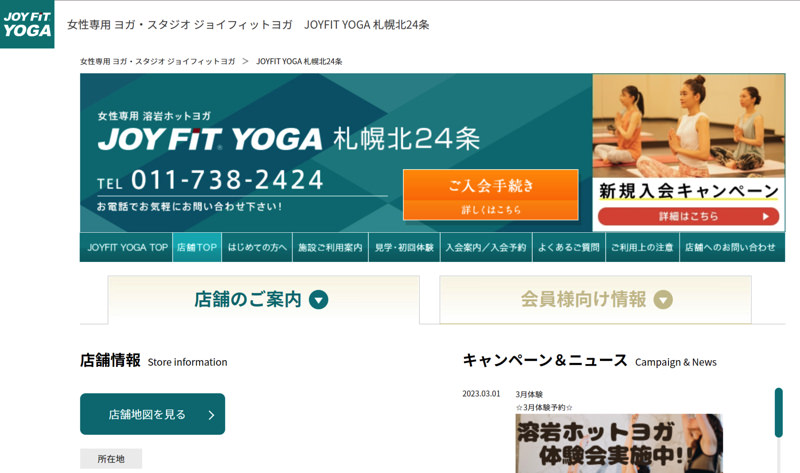Click the chevron arrow on 店舗地図を見る button

click(x=211, y=415)
